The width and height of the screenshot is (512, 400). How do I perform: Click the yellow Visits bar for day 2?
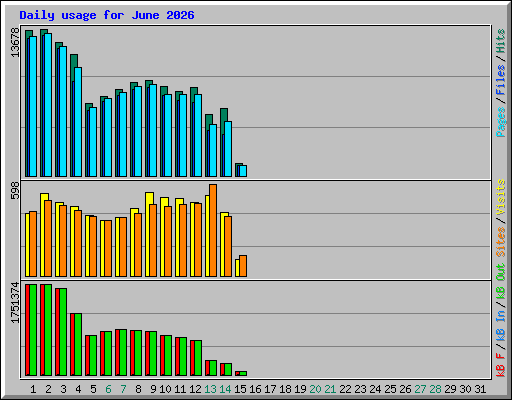point(43,235)
